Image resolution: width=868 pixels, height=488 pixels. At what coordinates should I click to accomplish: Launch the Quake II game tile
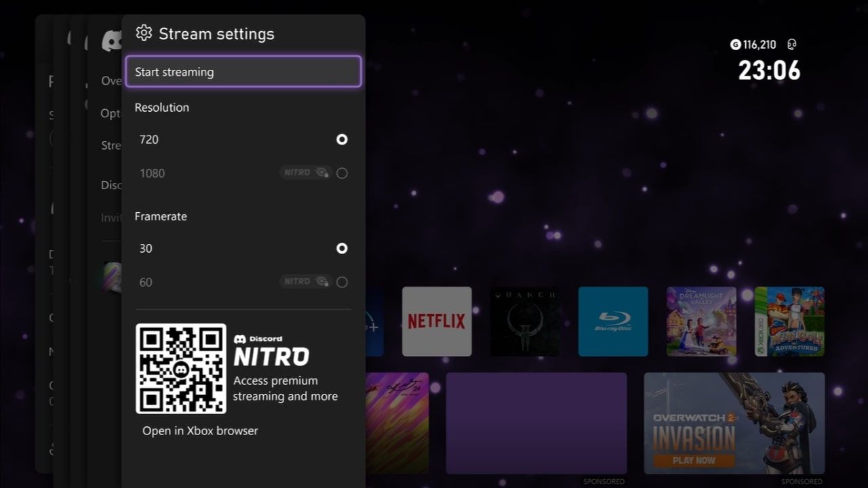pyautogui.click(x=525, y=321)
